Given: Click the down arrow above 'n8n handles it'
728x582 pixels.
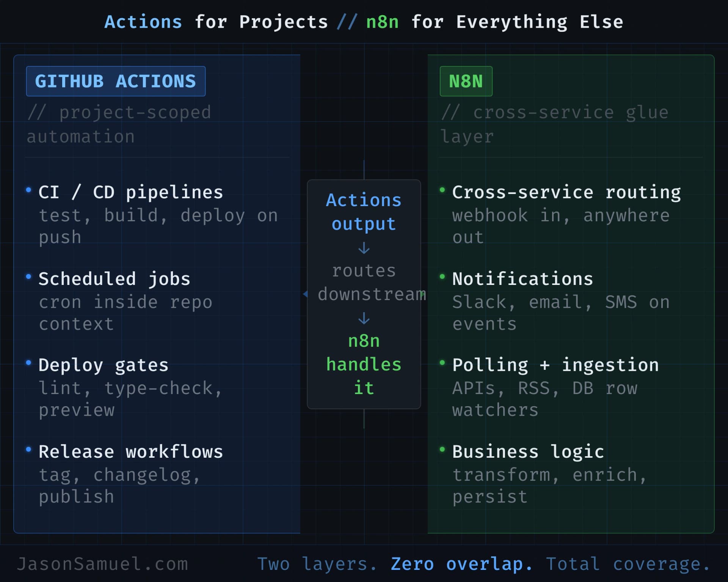Looking at the screenshot, I should pyautogui.click(x=364, y=318).
